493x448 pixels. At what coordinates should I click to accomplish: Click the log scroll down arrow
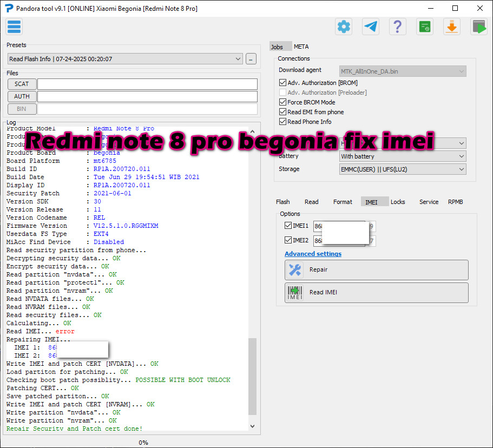(252, 426)
